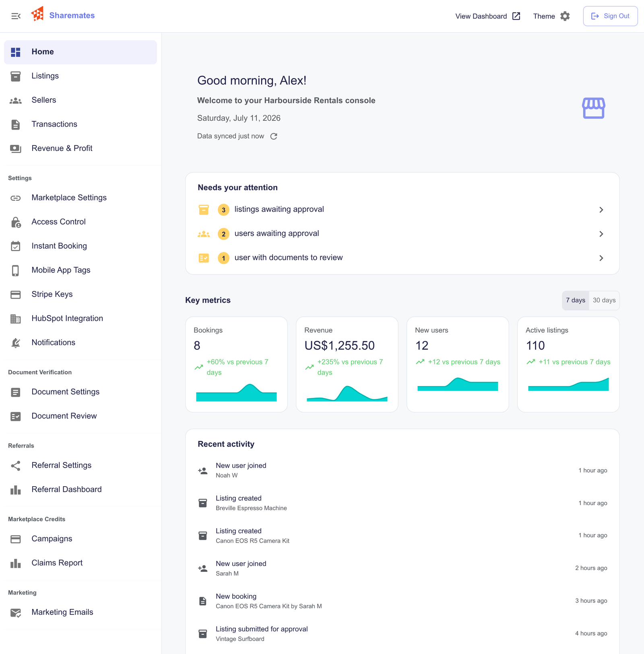
Task: Click the Sellers group icon
Action: pos(16,101)
